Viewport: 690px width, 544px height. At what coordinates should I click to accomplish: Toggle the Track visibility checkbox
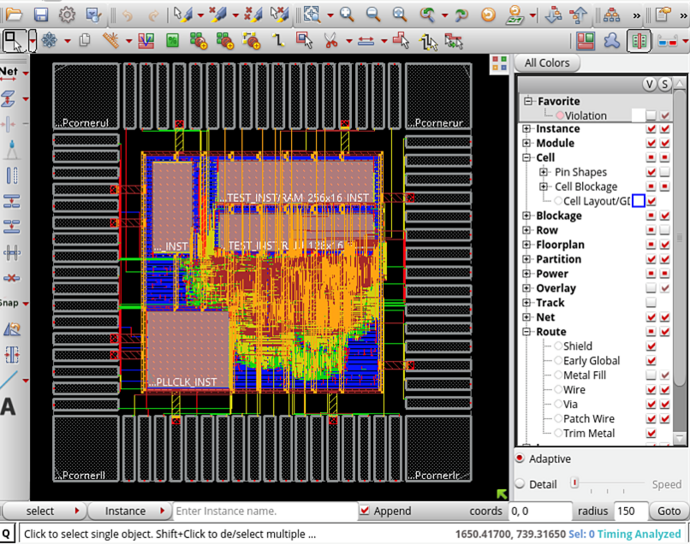[651, 303]
